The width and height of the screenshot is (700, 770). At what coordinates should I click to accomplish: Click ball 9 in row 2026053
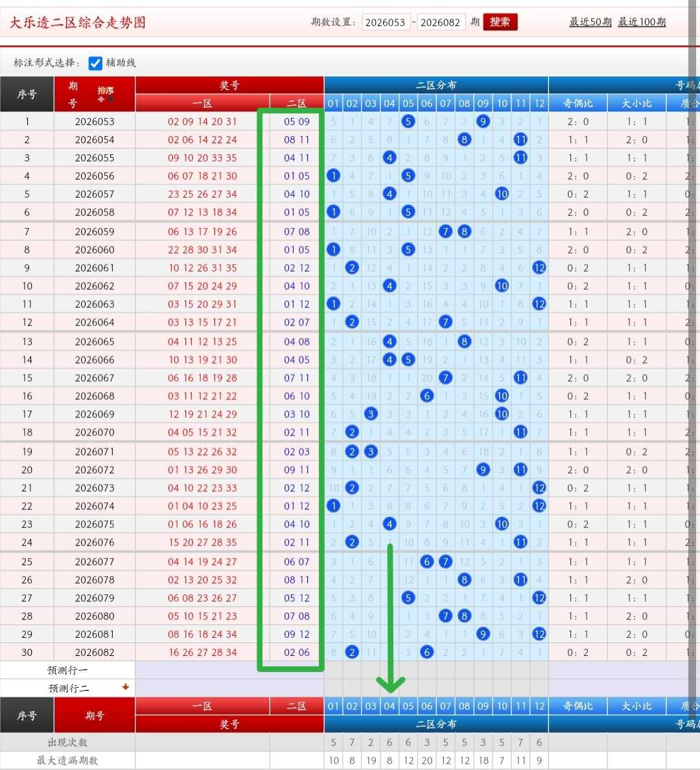(483, 121)
